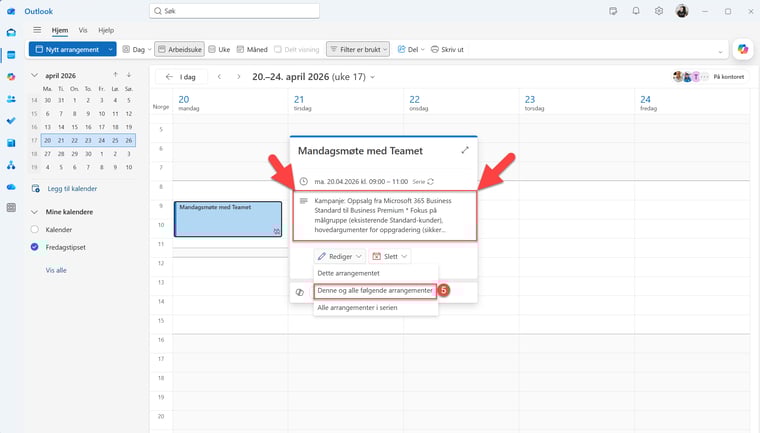This screenshot has width=760, height=433.
Task: Open the Vis tab
Action: [83, 30]
